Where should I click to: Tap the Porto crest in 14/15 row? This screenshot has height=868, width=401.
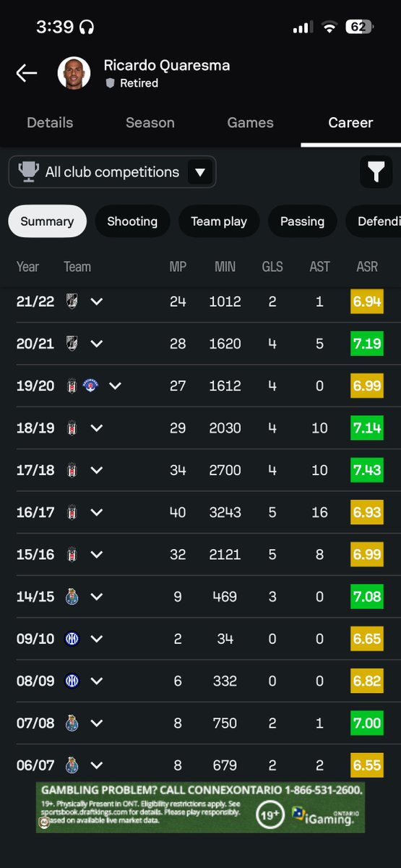(x=72, y=597)
